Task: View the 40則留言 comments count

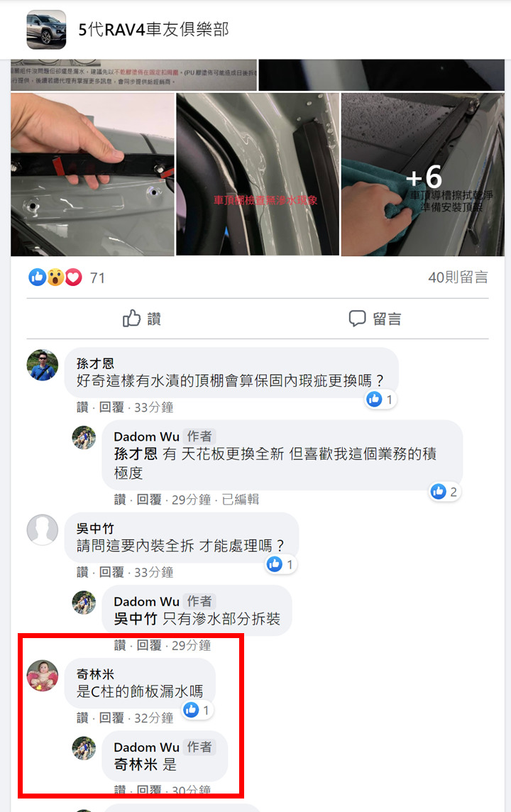Action: point(458,278)
